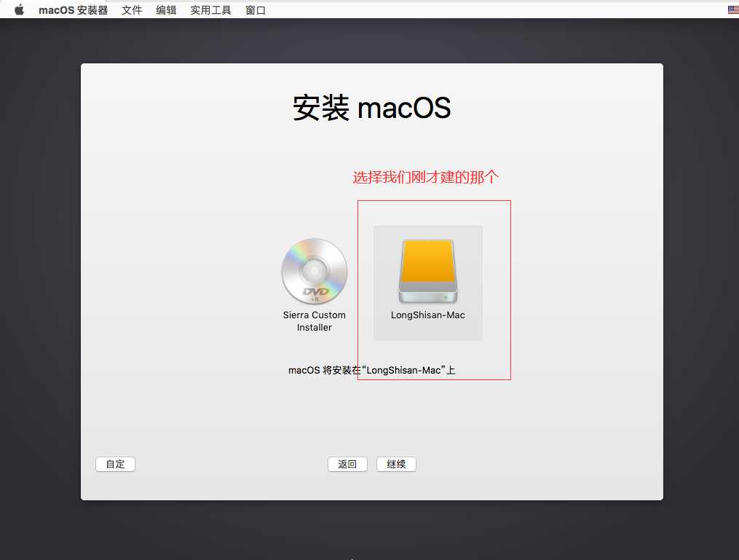
Task: Open the macOS 安装器 application menu
Action: pos(73,10)
